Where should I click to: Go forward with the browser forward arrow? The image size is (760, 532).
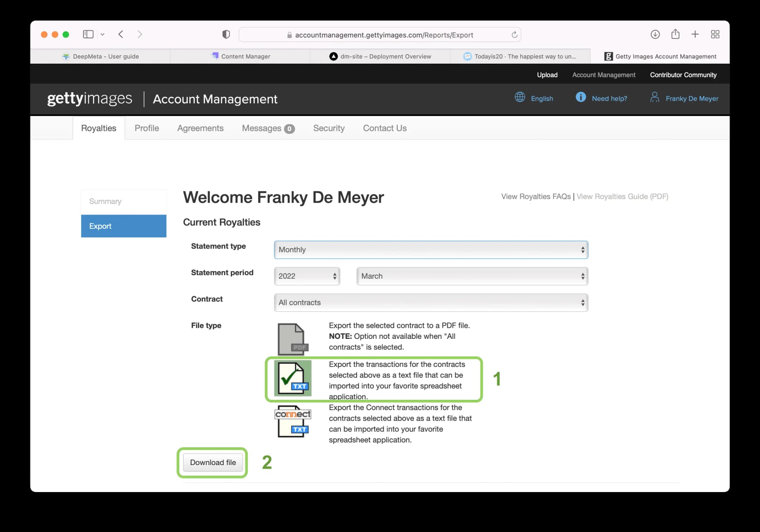[x=140, y=34]
